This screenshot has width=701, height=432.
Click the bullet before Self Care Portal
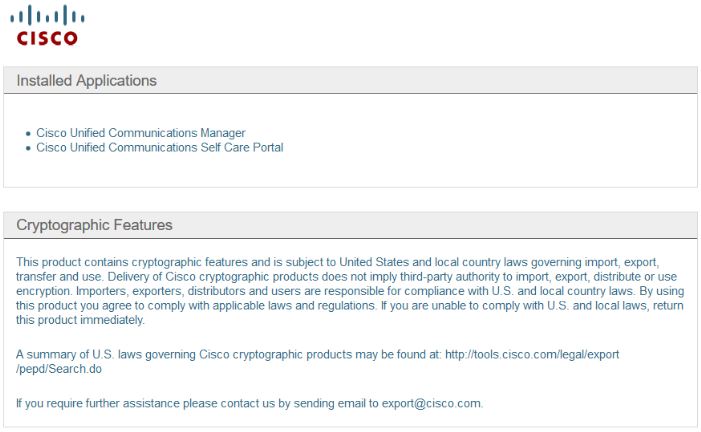coord(28,148)
